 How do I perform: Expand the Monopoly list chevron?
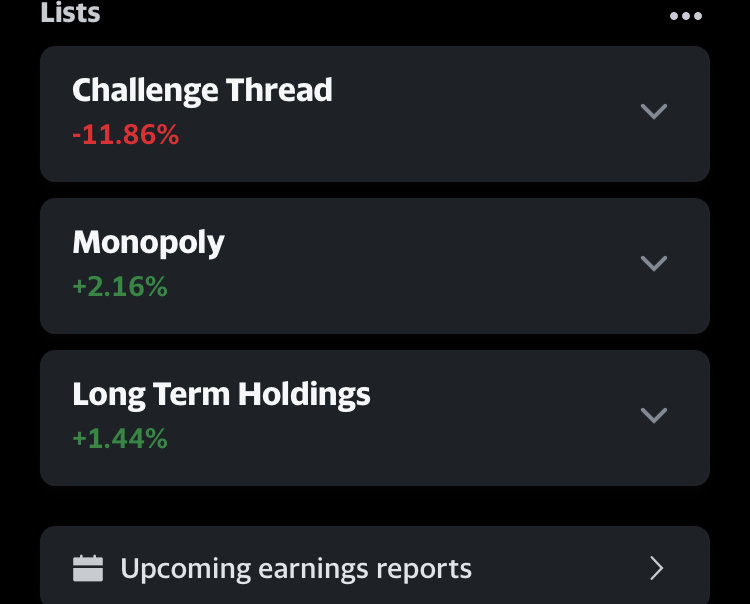653,264
